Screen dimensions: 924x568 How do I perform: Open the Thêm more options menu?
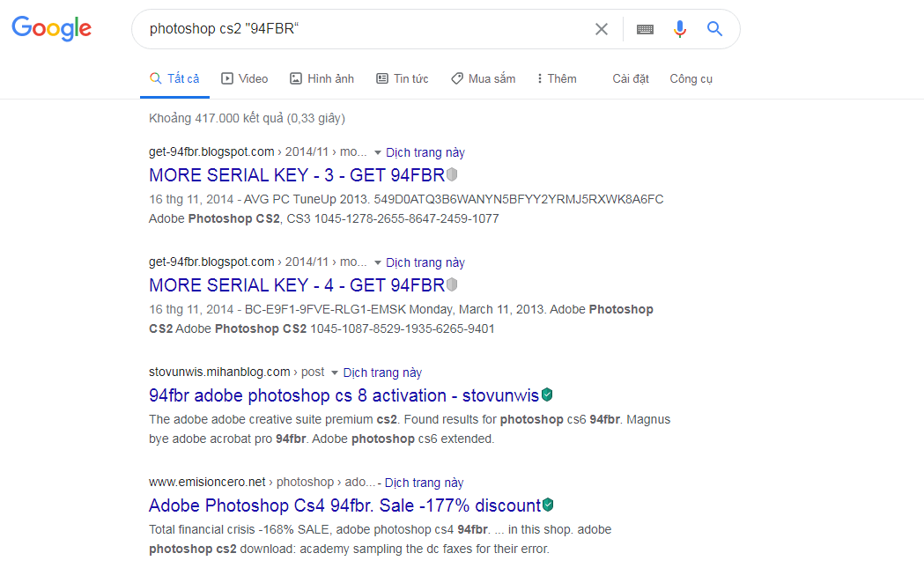(556, 78)
